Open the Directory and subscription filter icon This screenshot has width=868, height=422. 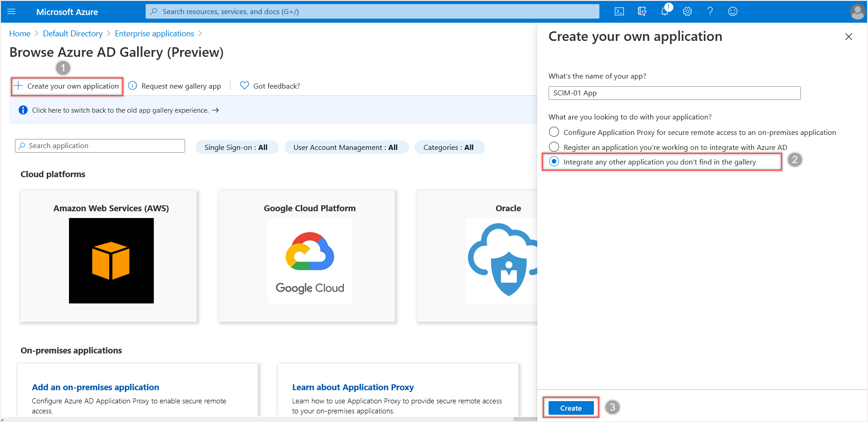[642, 12]
